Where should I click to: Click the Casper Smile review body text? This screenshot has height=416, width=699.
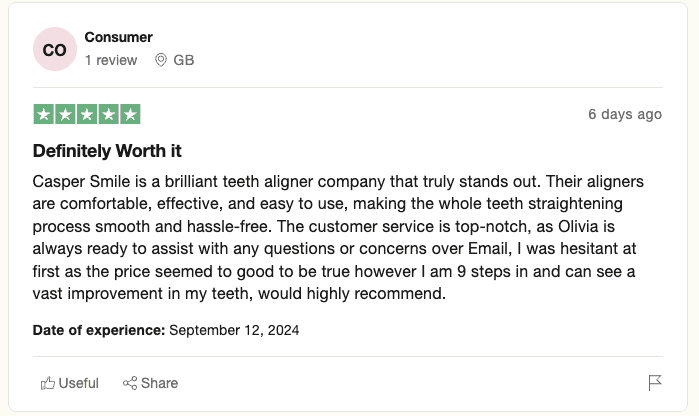(338, 238)
